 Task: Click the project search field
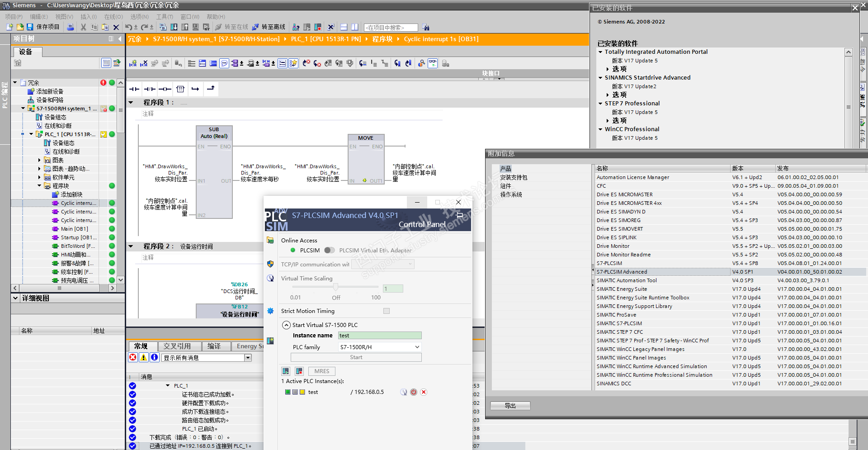click(391, 28)
